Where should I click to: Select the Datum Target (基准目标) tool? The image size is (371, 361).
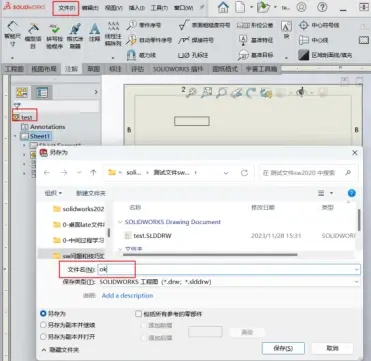tap(256, 55)
